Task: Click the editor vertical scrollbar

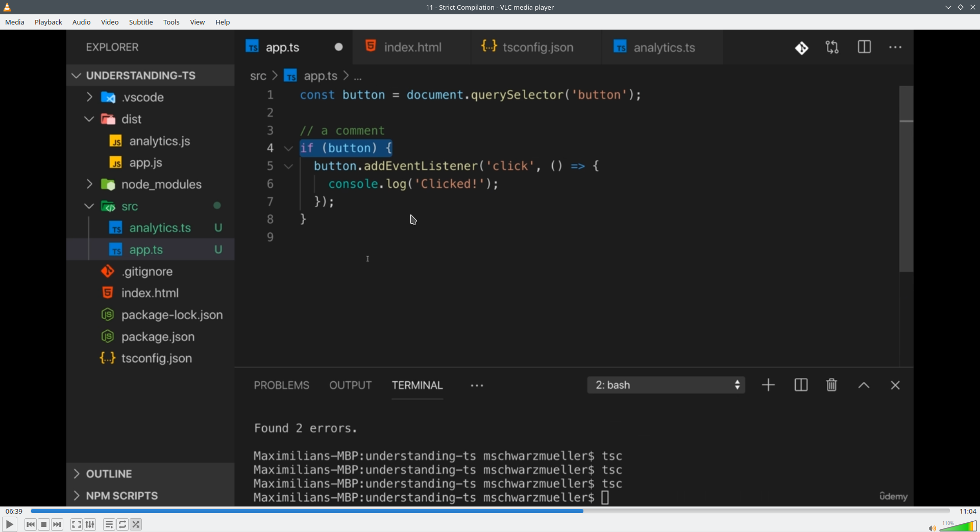Action: coord(906,179)
